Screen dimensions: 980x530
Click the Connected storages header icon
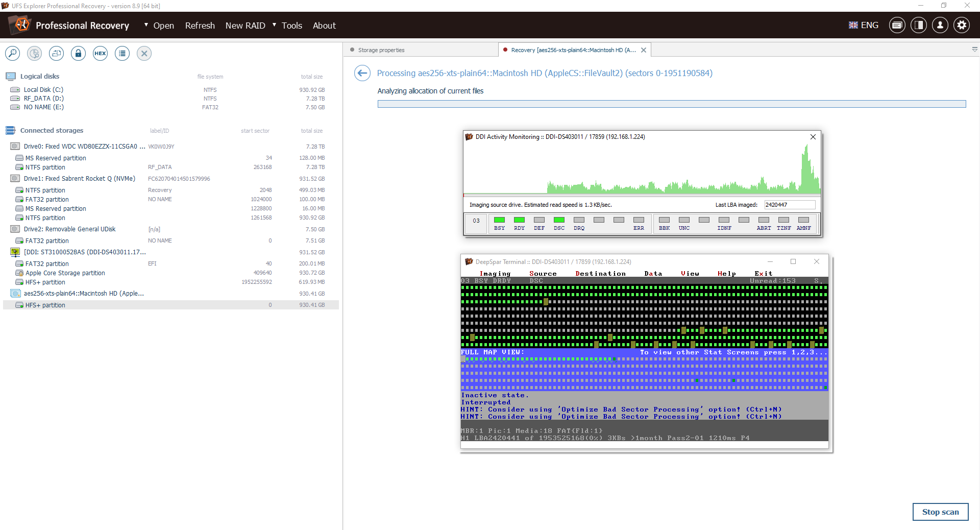coord(11,130)
